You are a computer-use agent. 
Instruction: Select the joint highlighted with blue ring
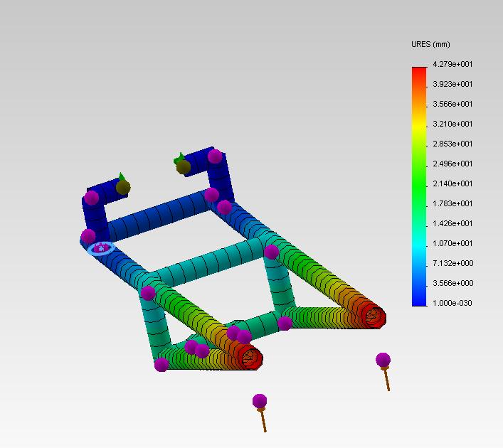tap(101, 248)
